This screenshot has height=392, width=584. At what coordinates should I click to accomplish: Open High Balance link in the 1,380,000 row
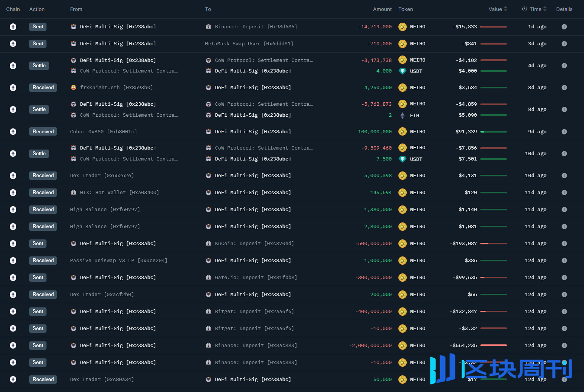105,210
